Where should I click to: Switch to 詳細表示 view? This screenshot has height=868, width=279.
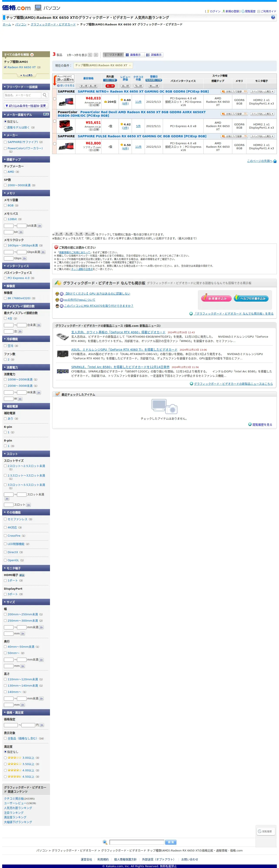pos(154,55)
